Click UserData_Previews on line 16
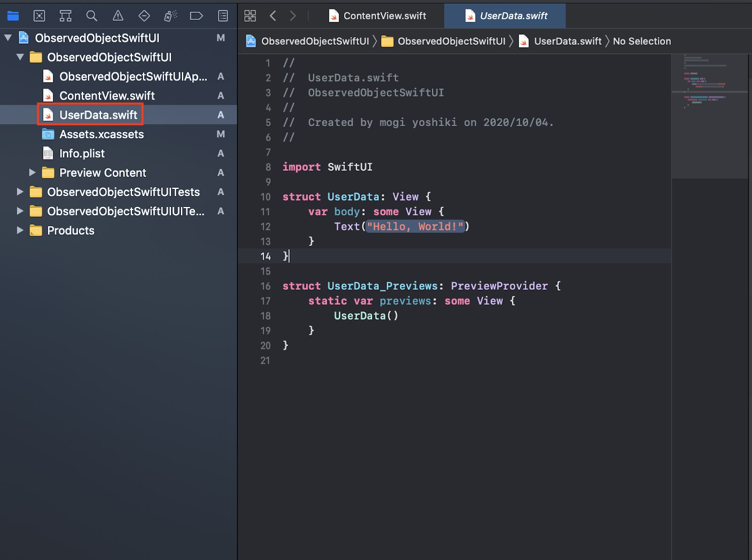 click(x=383, y=286)
